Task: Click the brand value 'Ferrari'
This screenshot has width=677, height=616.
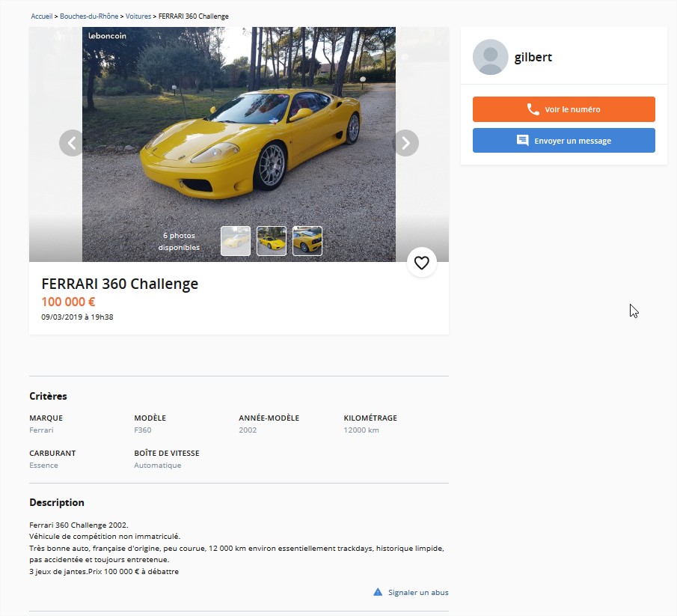Action: (41, 430)
